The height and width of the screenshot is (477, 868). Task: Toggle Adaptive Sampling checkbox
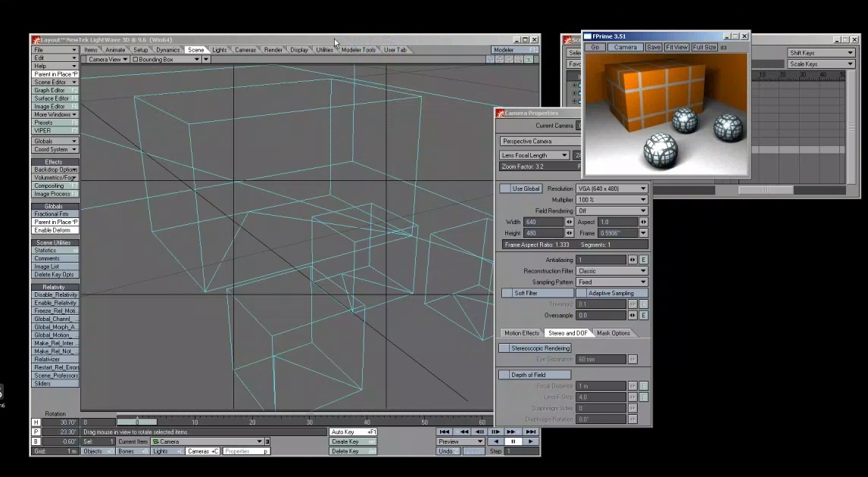click(x=612, y=293)
